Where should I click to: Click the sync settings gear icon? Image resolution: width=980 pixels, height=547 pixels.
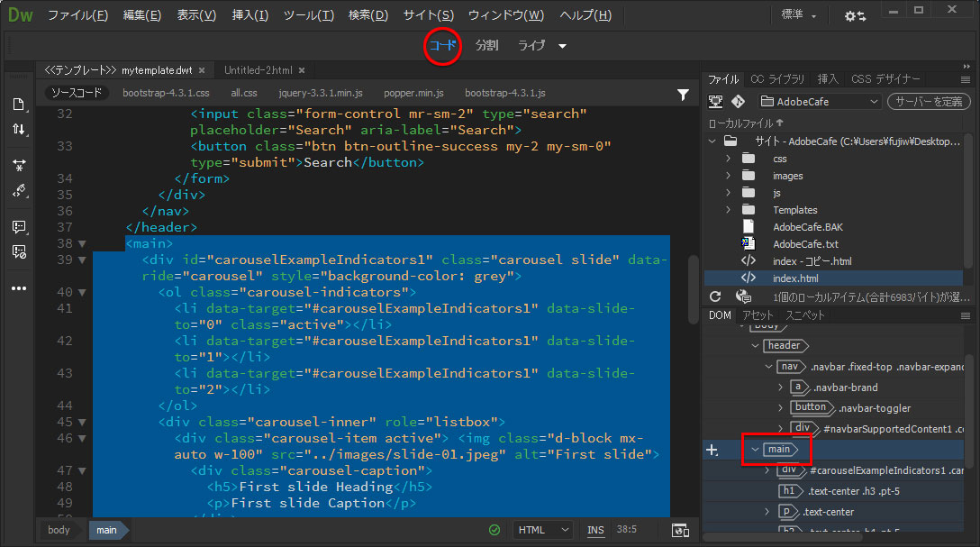855,16
